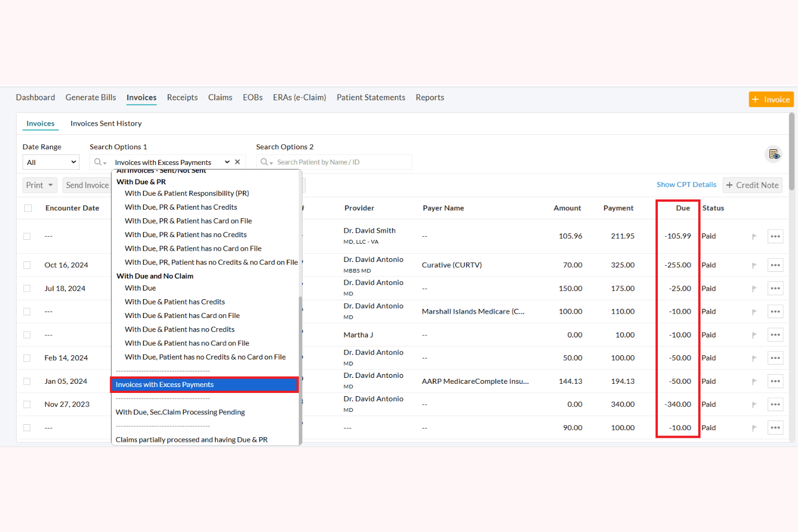This screenshot has width=798, height=532.
Task: Switch to the Invoices Sent History tab
Action: (106, 123)
